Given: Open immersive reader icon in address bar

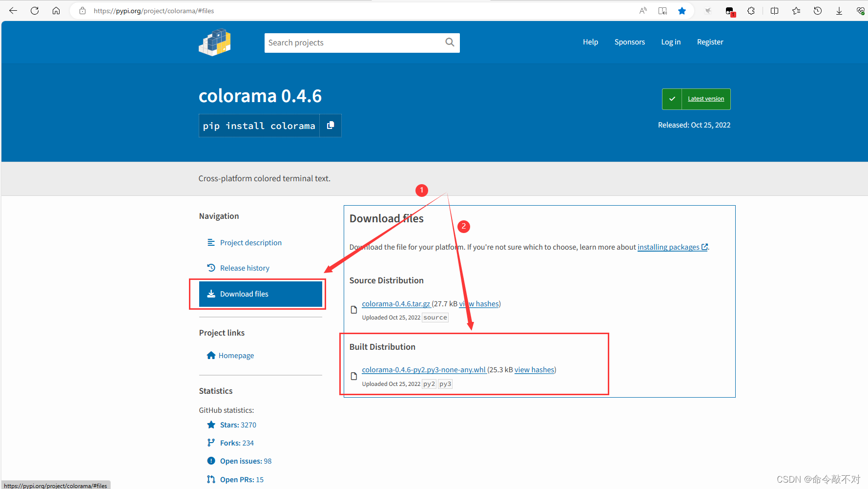Looking at the screenshot, I should coord(662,11).
